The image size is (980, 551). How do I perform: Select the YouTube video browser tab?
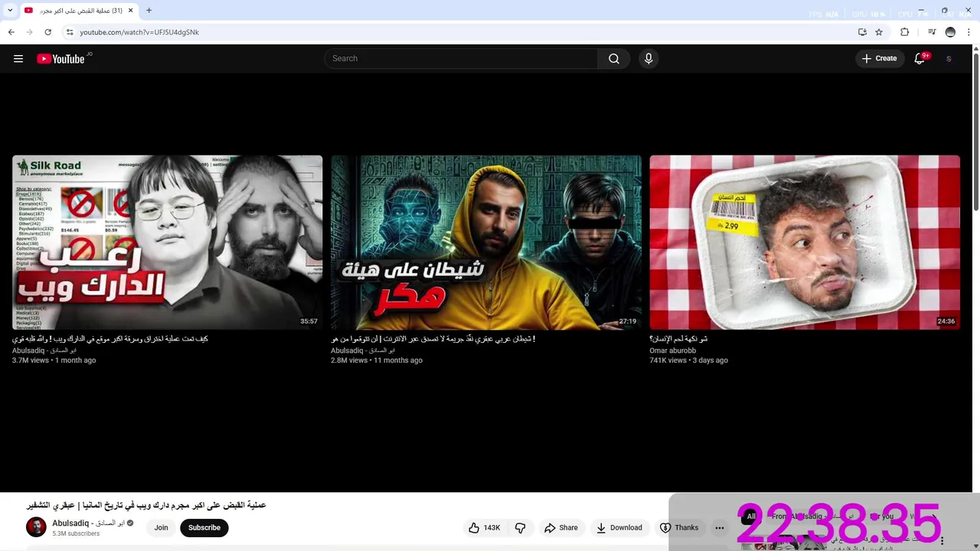tap(80, 11)
